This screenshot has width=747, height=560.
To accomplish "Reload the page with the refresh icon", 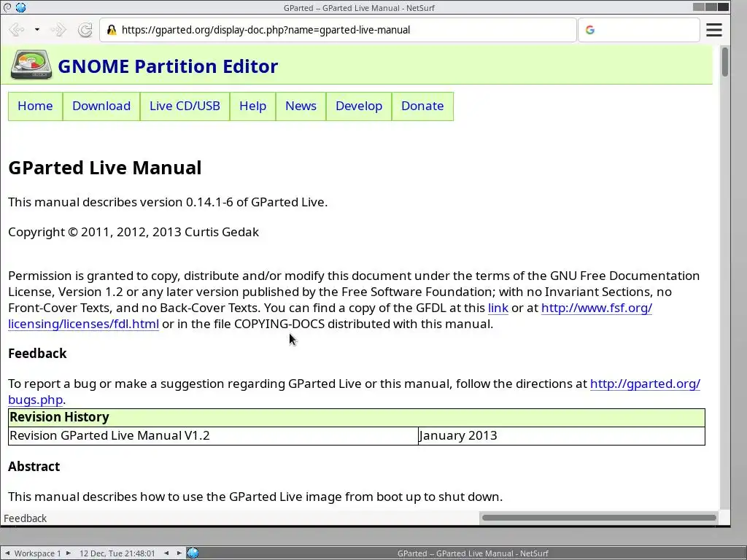I will pyautogui.click(x=85, y=29).
